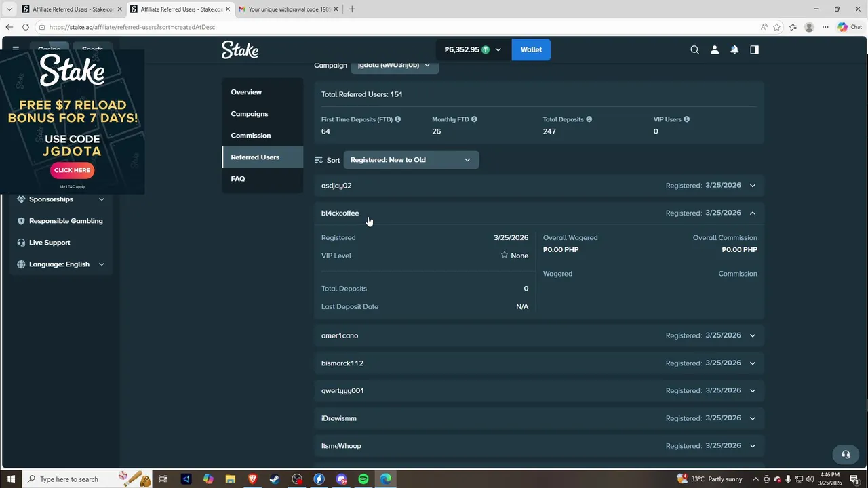868x488 pixels.
Task: Expand the iDrewismm user row
Action: pyautogui.click(x=538, y=418)
